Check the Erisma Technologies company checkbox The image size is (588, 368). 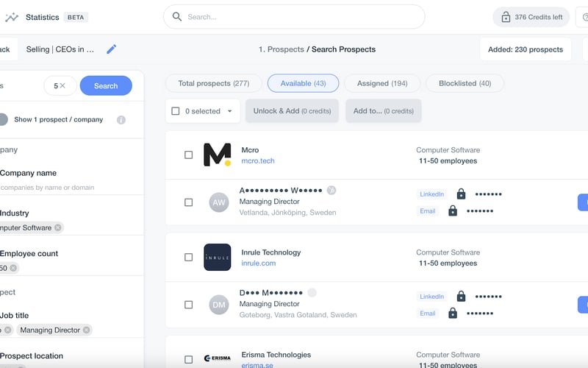coord(189,359)
